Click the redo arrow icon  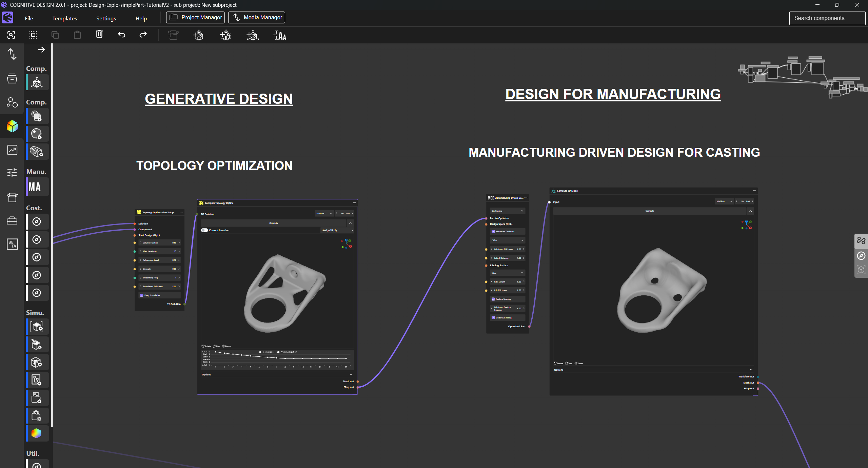pyautogui.click(x=143, y=35)
